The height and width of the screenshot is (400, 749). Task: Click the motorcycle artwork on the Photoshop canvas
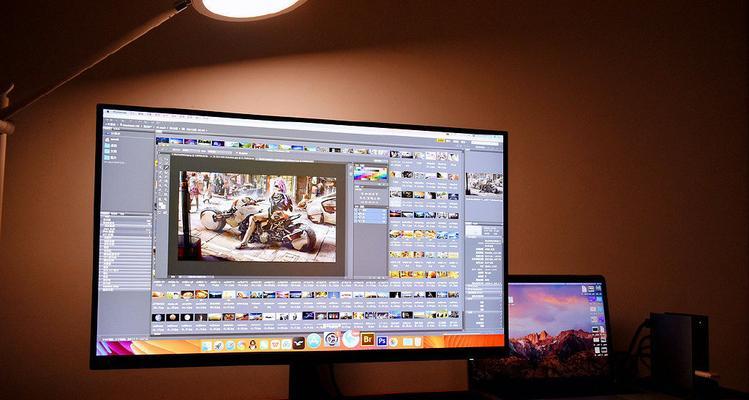pyautogui.click(x=257, y=216)
